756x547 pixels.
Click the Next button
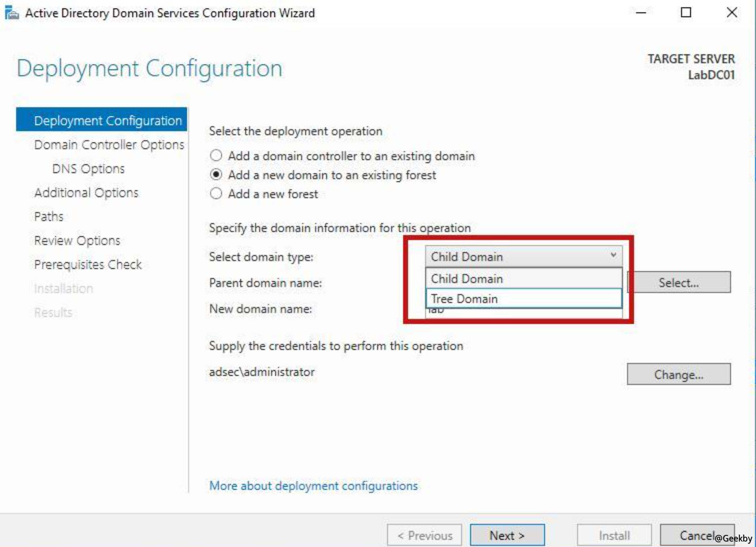(x=507, y=535)
